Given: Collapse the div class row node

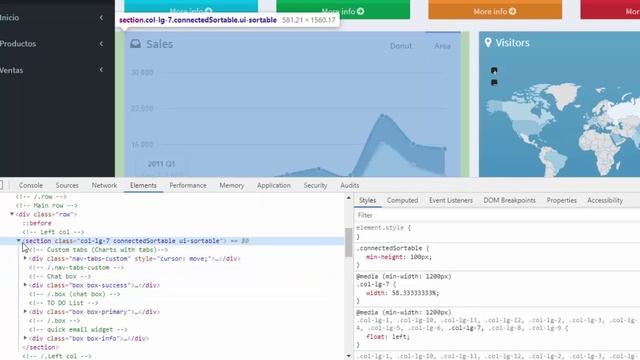Looking at the screenshot, I should [x=12, y=214].
